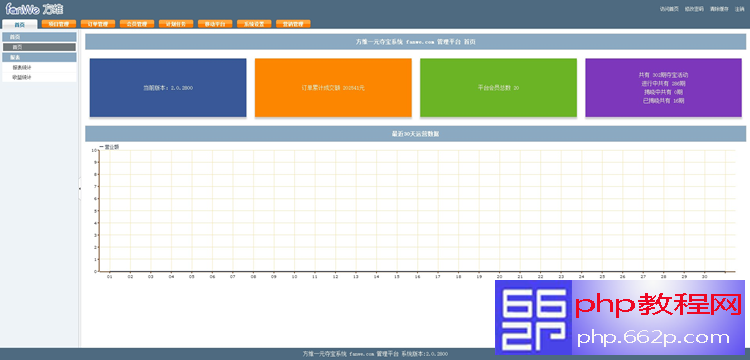Click the green 平台会员总数 card

click(498, 88)
